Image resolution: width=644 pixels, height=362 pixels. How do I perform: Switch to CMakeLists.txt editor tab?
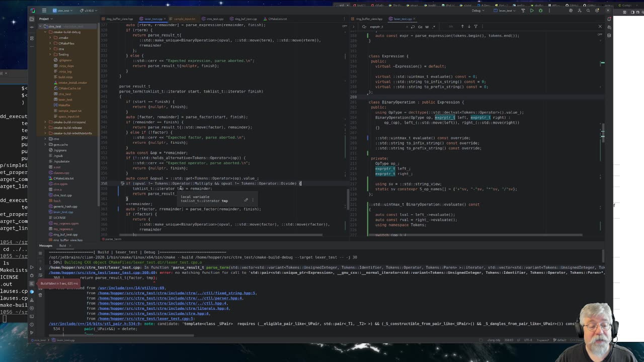[277, 19]
